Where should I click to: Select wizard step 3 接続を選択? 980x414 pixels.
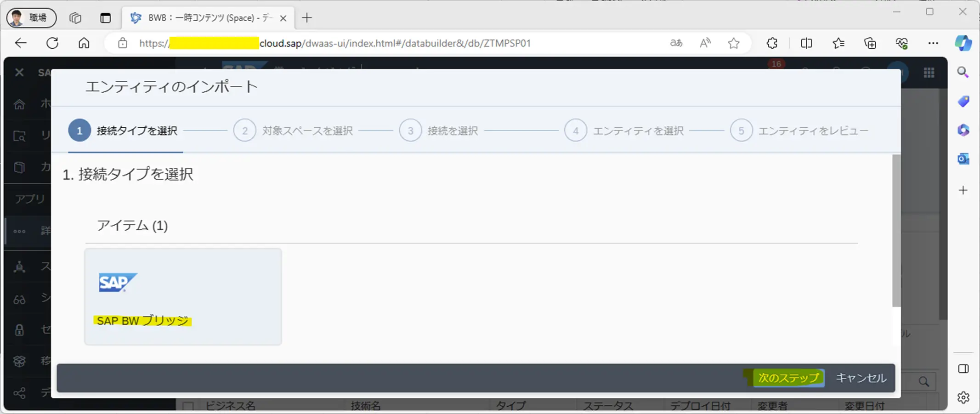(439, 130)
